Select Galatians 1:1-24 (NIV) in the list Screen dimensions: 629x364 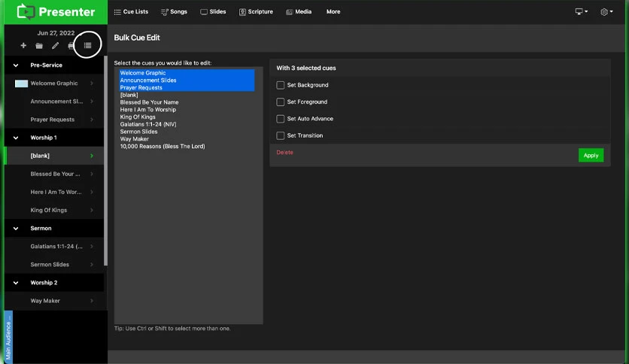(187, 124)
